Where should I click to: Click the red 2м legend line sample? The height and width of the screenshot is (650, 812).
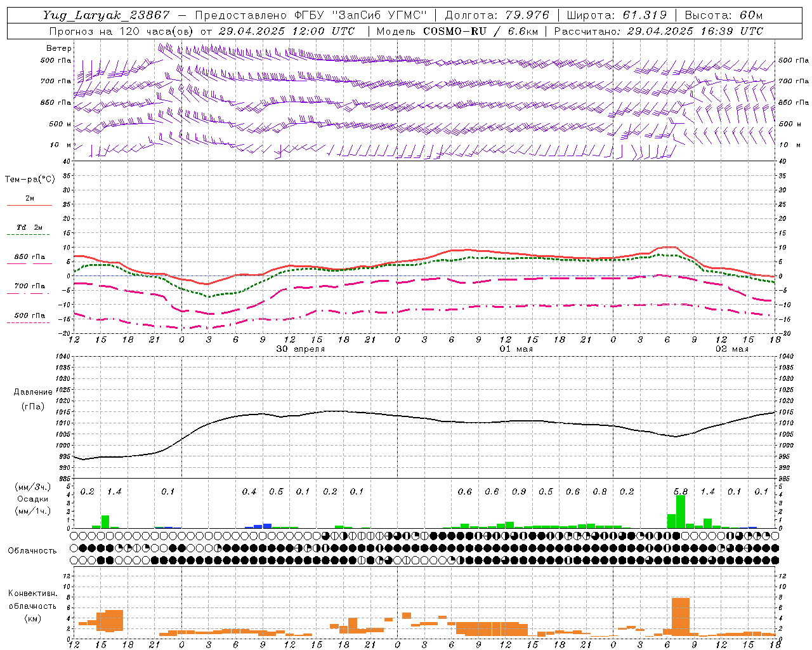tap(29, 205)
